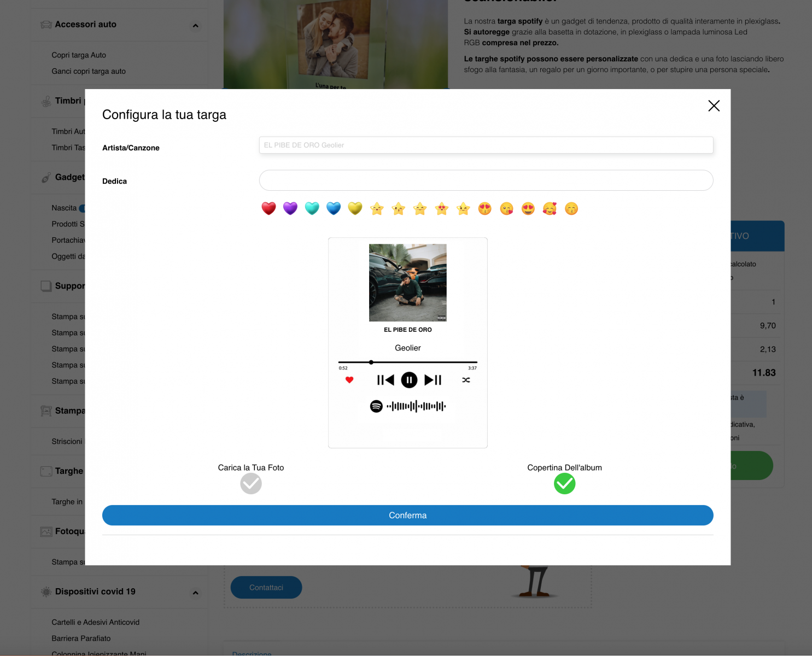The width and height of the screenshot is (812, 656).
Task: Focus the Artista/Canzone search field
Action: pos(486,145)
